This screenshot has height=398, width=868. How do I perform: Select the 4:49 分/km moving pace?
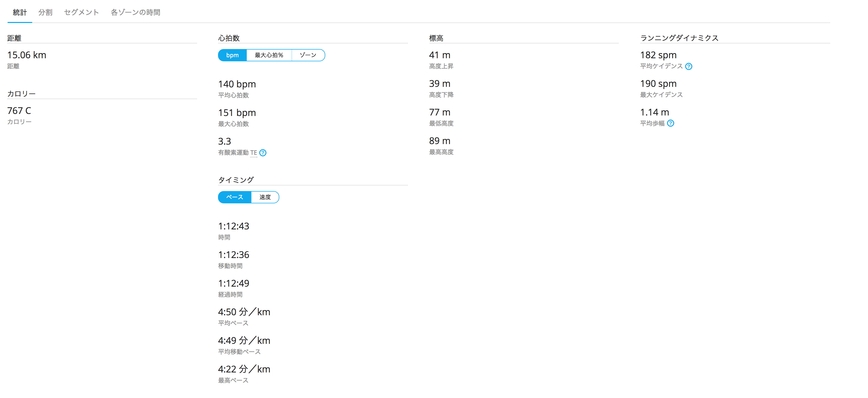click(244, 341)
